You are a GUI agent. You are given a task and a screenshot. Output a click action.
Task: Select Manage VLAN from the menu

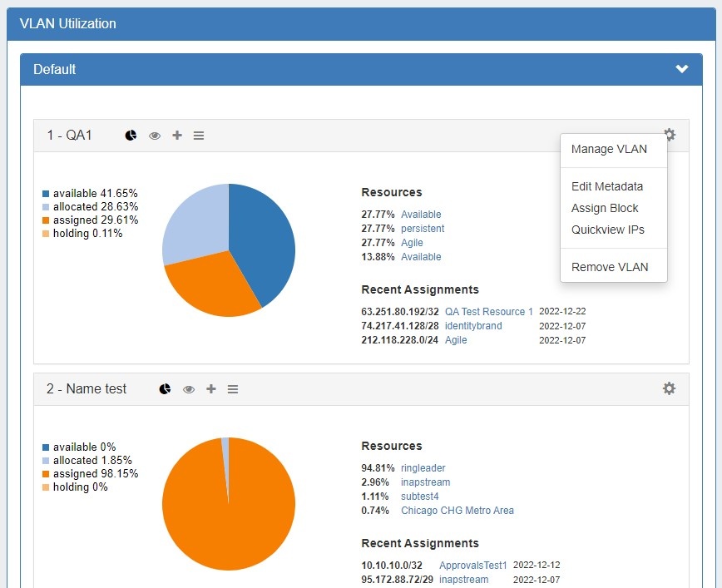pos(609,150)
